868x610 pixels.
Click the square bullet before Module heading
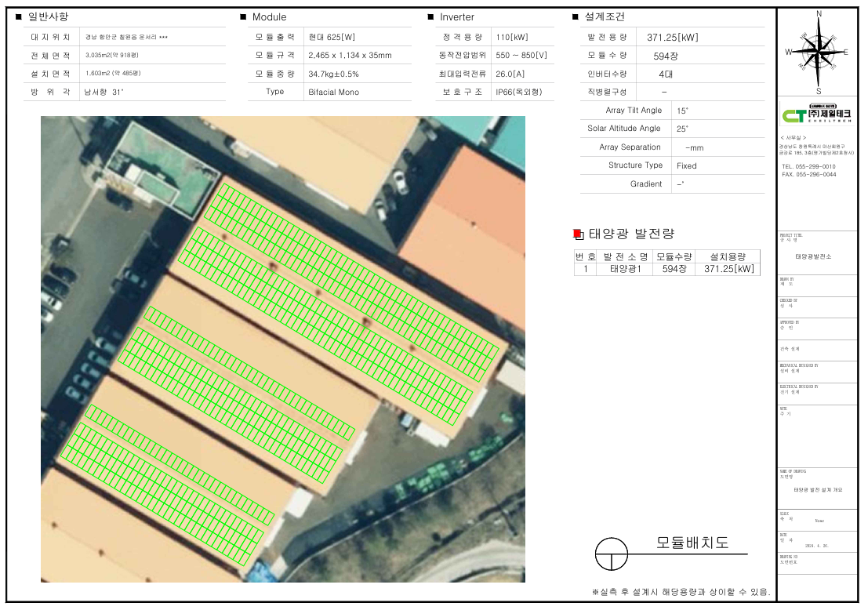(243, 16)
